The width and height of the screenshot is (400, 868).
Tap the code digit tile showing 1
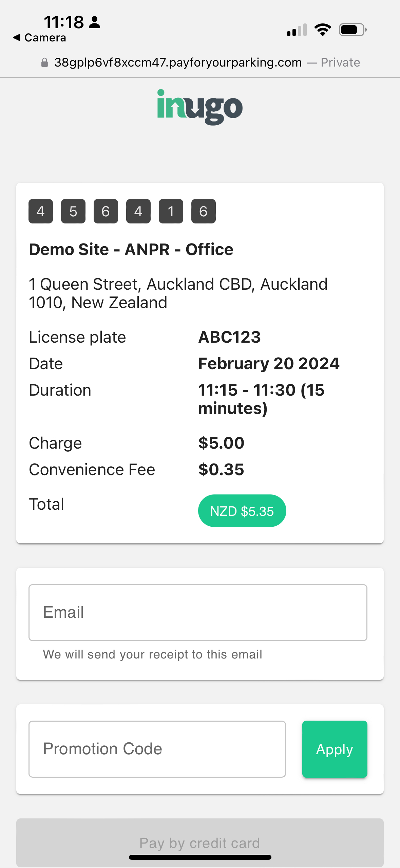(x=171, y=211)
